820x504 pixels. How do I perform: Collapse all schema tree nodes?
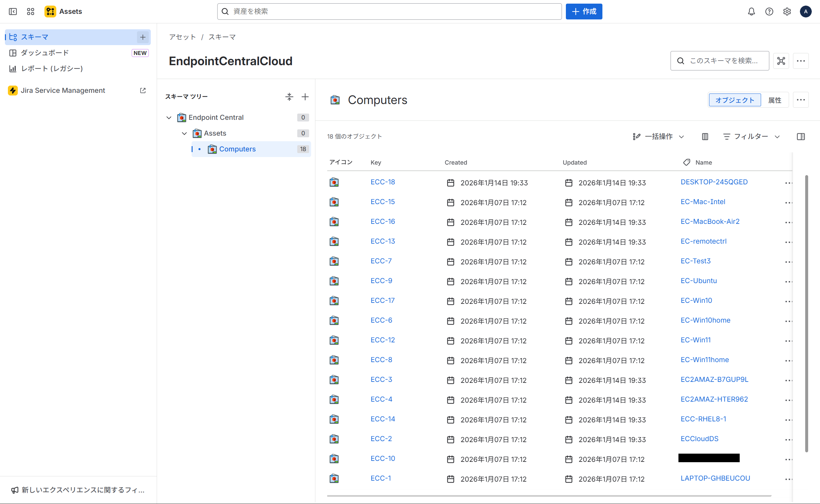[289, 97]
